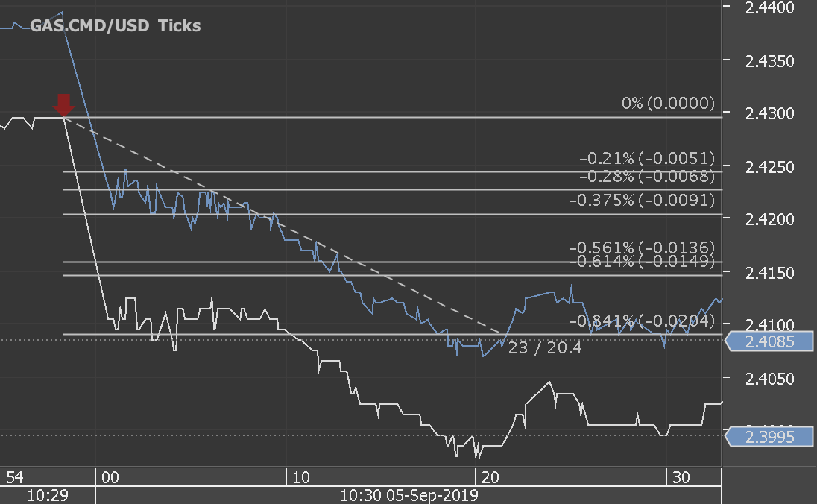Screen dimensions: 817x504
Task: Click the -0.21% (-0.0051) level label
Action: tap(647, 158)
